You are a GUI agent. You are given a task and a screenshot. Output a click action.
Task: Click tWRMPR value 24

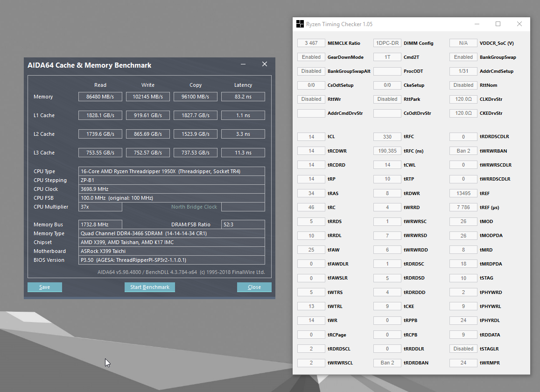pyautogui.click(x=463, y=363)
